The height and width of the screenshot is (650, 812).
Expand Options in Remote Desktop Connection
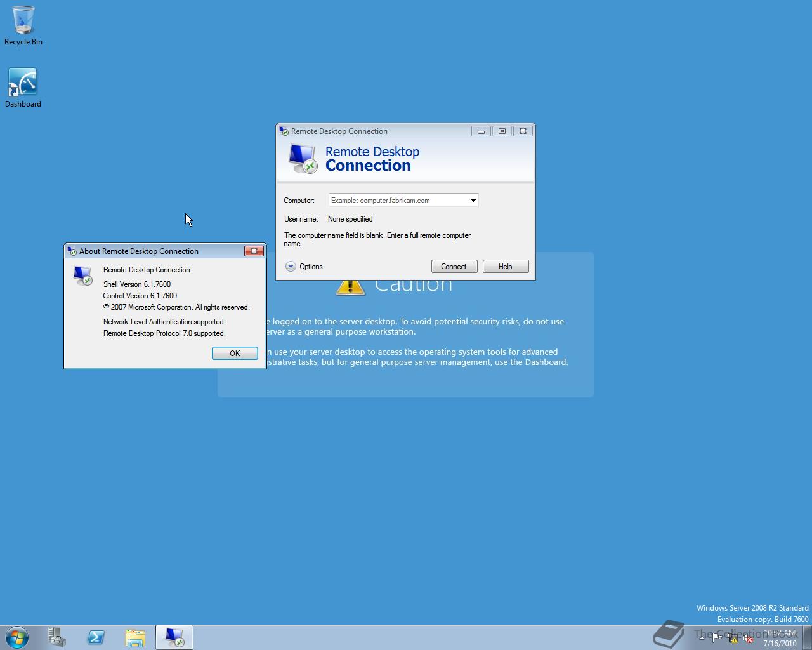tap(304, 267)
